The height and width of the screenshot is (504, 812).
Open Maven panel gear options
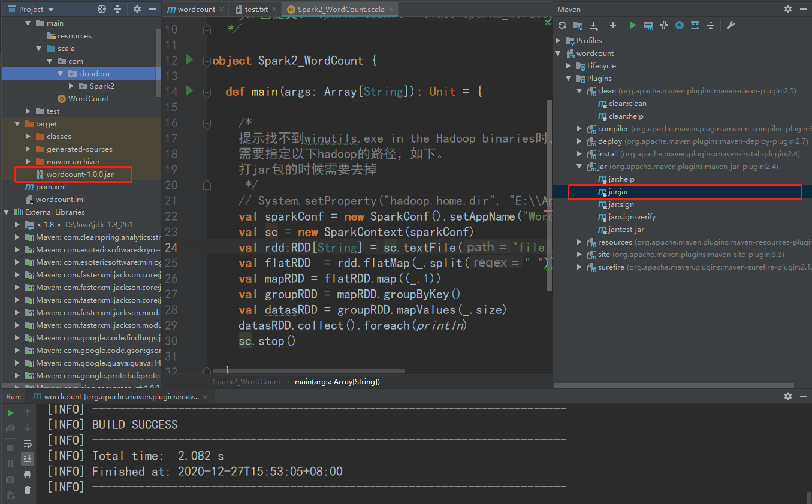(x=788, y=9)
